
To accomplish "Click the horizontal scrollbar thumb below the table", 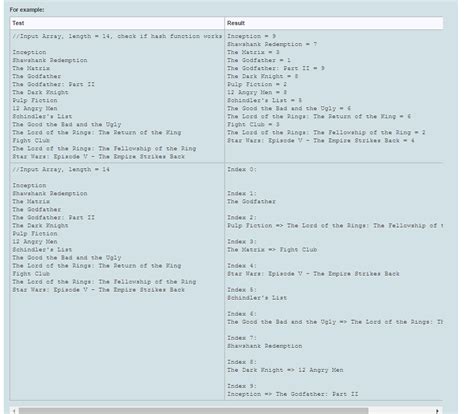I will coord(193,411).
